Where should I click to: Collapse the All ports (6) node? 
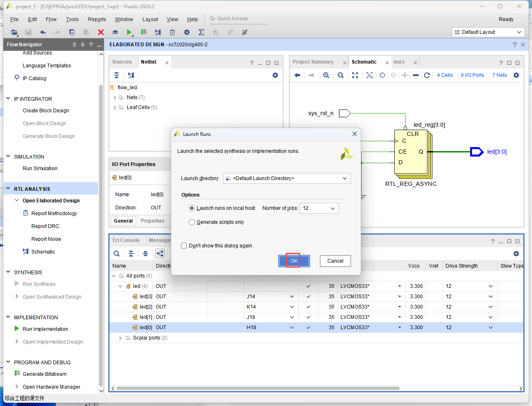point(114,276)
